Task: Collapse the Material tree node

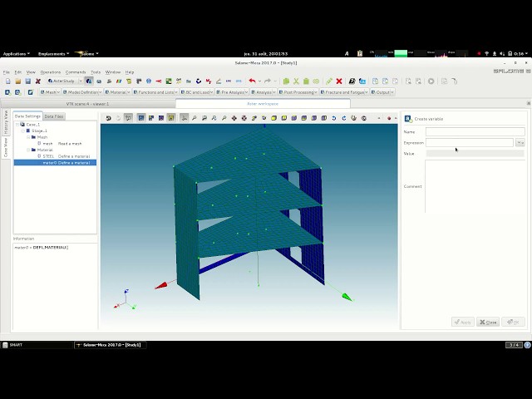Action: click(28, 150)
